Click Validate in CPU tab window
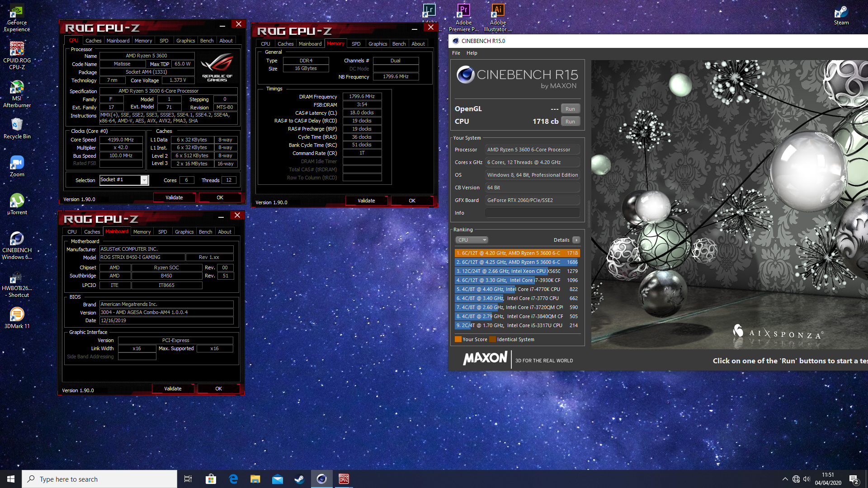This screenshot has height=488, width=868. (x=174, y=197)
